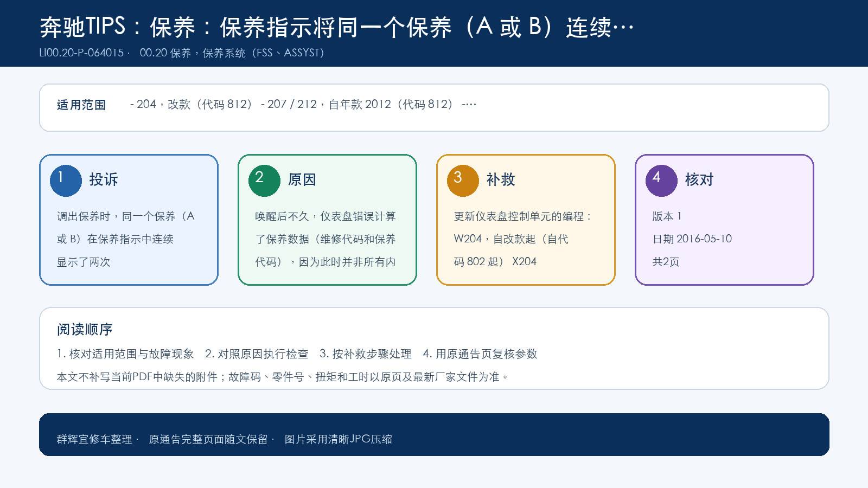Click the text 共2页
Viewport: 868px width, 488px height.
coord(666,262)
